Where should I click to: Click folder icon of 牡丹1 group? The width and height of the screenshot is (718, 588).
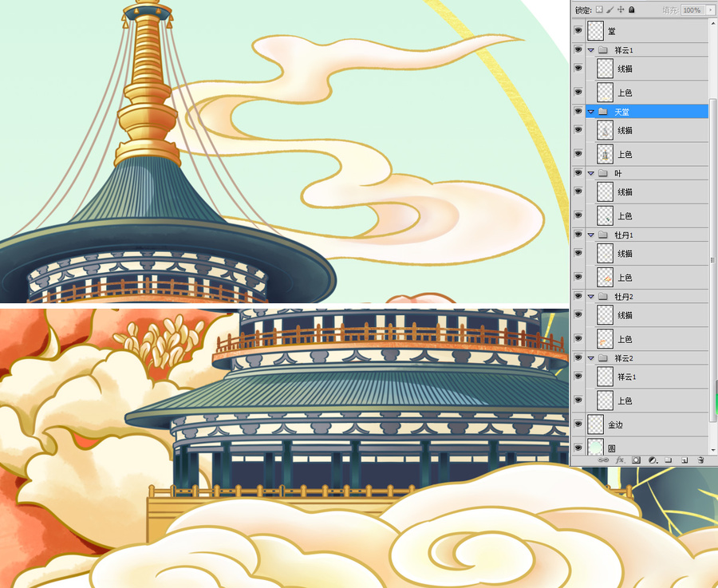point(603,235)
